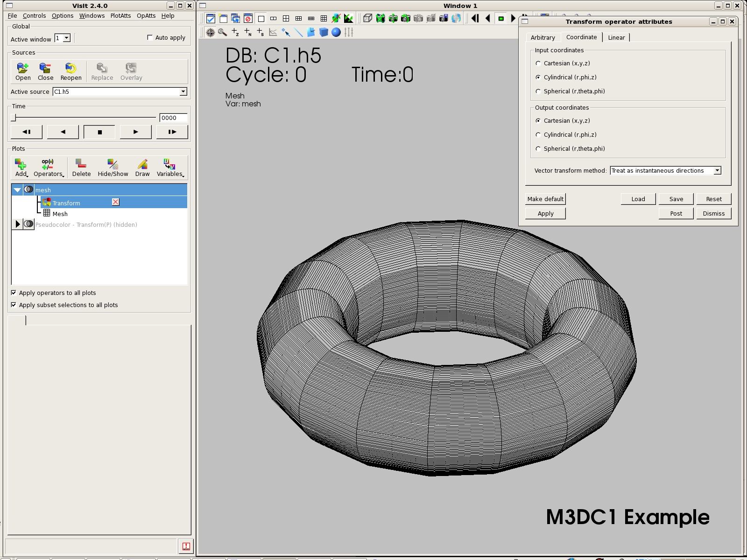747x560 pixels.
Task: Switch to the Linear tab
Action: (x=616, y=37)
